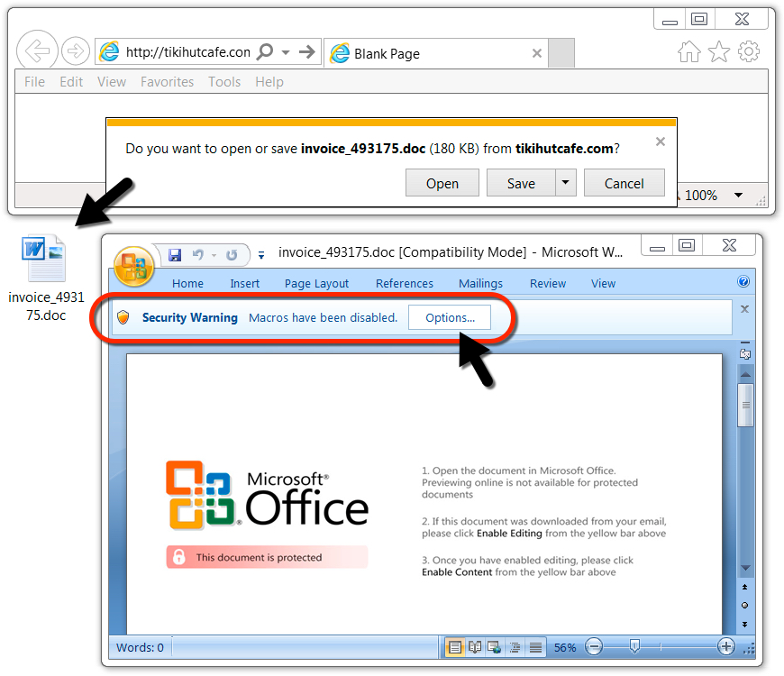Open Customize Quick Access Toolbar dropdown
Screen dimensions: 784x676
tap(261, 255)
